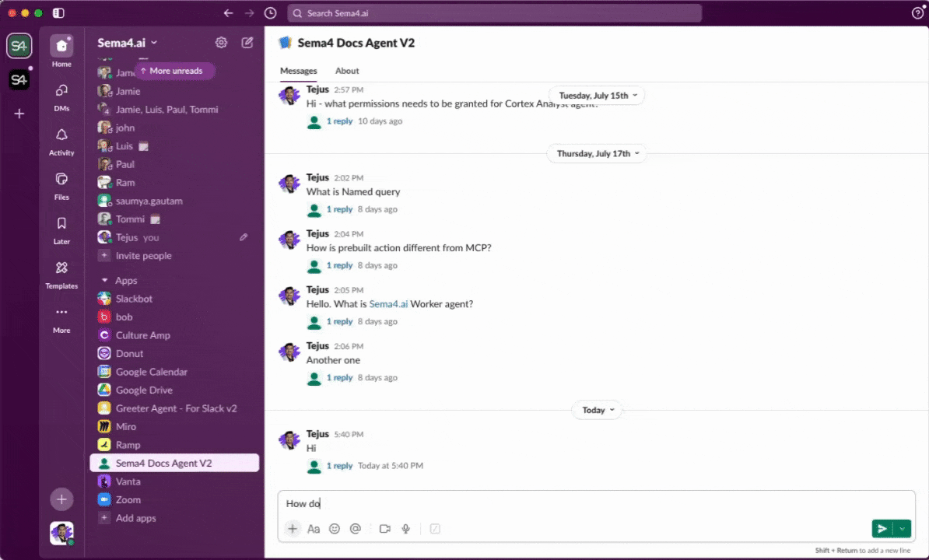Click the message input field
This screenshot has width=929, height=560.
point(597,504)
